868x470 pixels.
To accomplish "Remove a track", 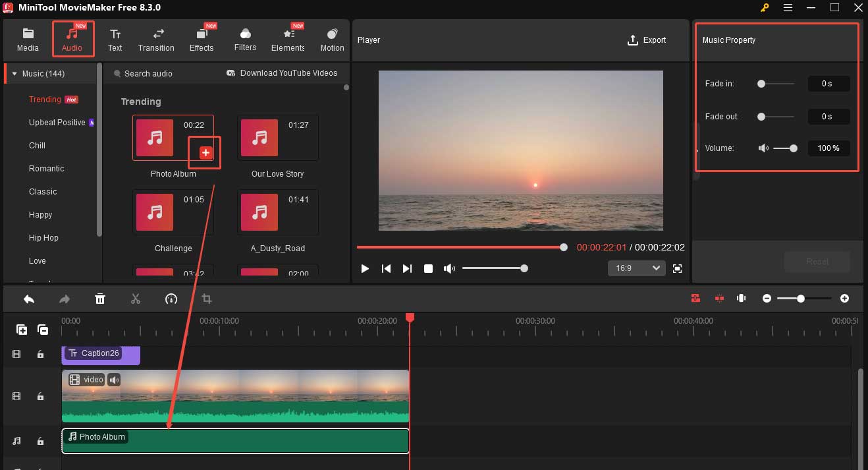I will pyautogui.click(x=43, y=330).
